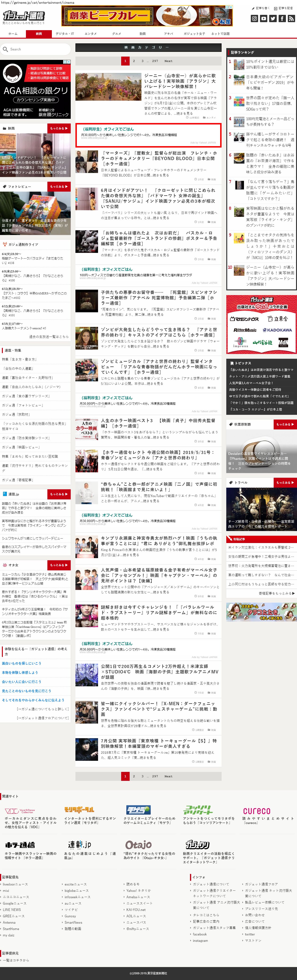
Task: Click もっとみる button for トラベル section
Action: coord(285,482)
